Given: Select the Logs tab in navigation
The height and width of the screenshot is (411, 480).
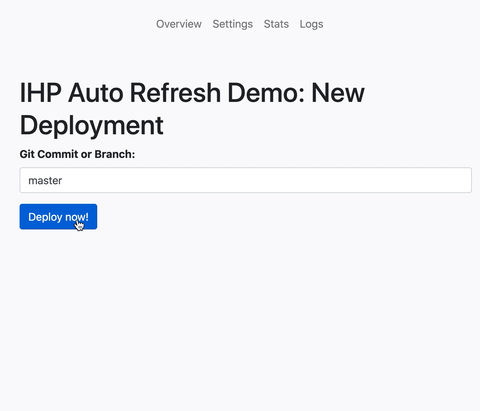Looking at the screenshot, I should click(311, 24).
